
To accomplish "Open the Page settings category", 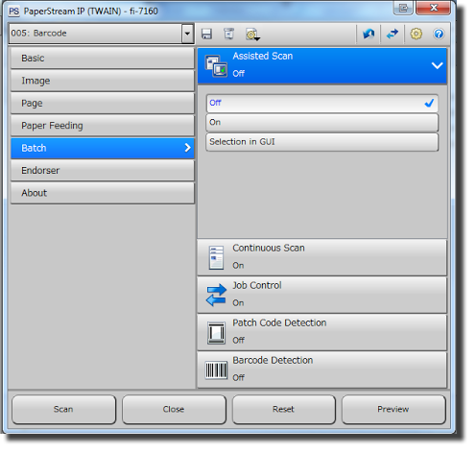I will coord(103,103).
